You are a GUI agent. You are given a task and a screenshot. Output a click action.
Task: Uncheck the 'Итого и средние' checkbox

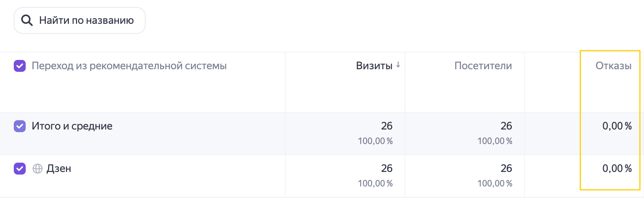coord(20,126)
